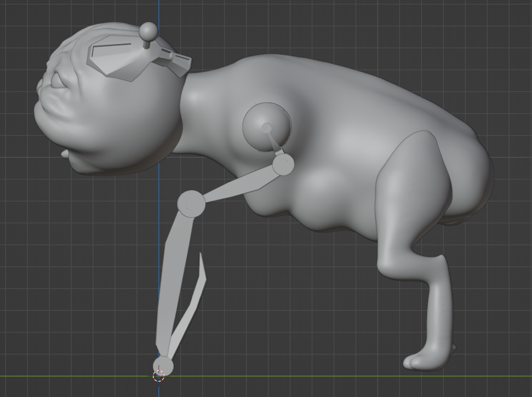
Task: Select the small sphere at the shoulder center
Action: [x=266, y=128]
